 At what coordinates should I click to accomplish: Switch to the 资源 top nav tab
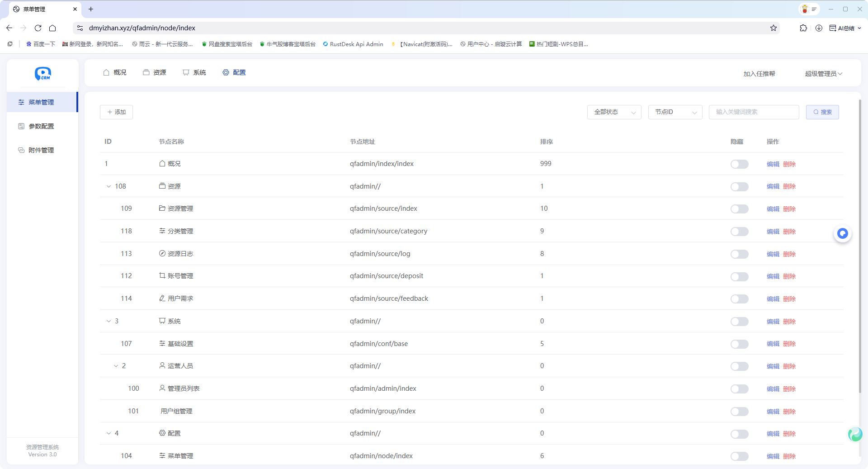tap(155, 72)
